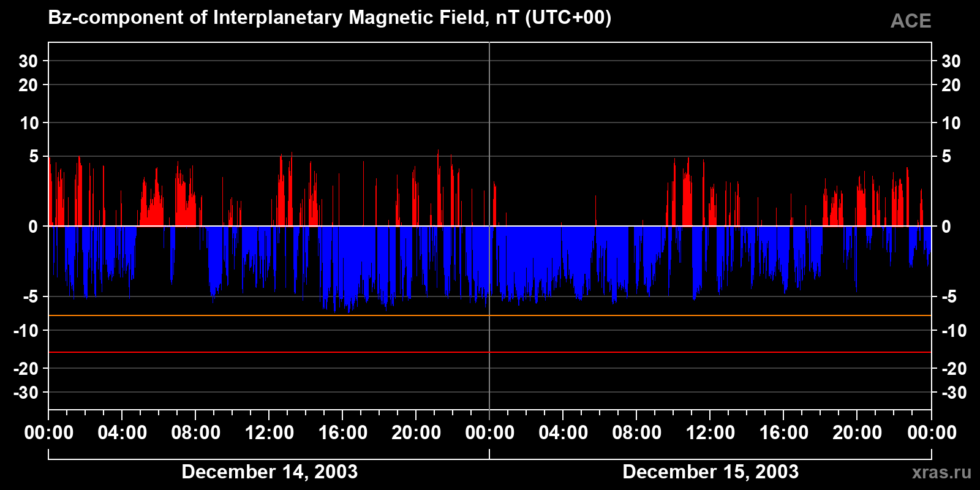
Task: Click the midnight '00:00' label between both days
Action: 490,433
